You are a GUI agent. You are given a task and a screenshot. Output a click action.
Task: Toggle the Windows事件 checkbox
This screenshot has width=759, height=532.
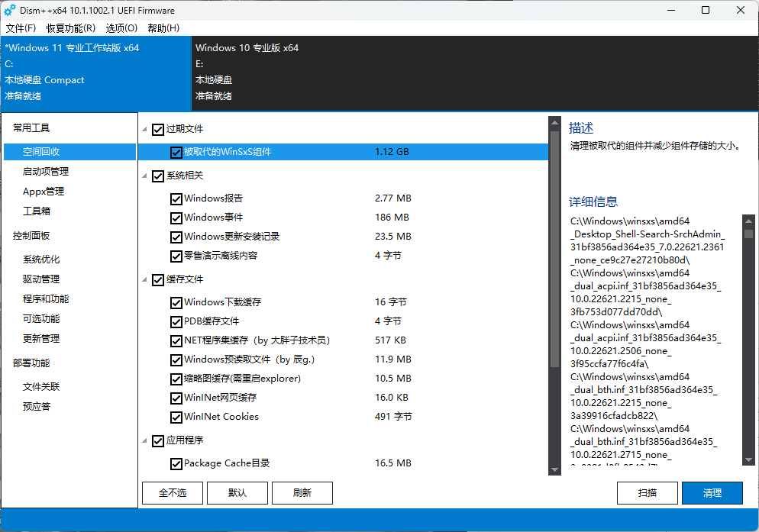point(176,218)
